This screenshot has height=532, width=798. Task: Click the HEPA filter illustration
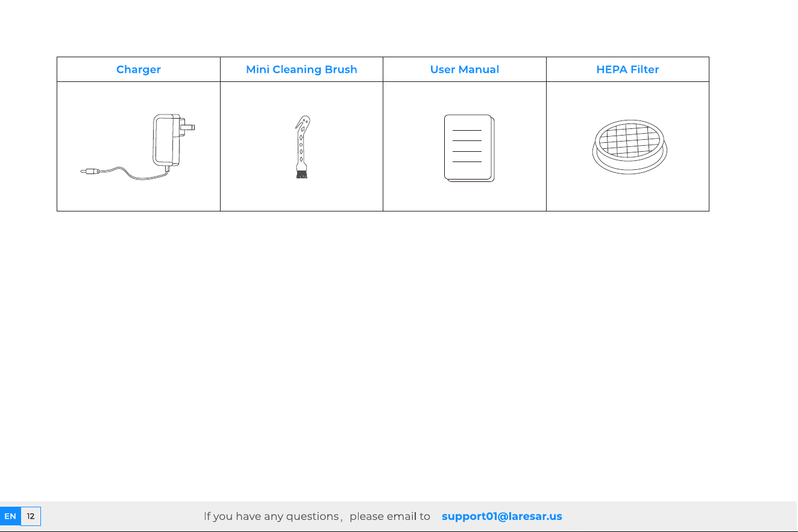tap(630, 147)
